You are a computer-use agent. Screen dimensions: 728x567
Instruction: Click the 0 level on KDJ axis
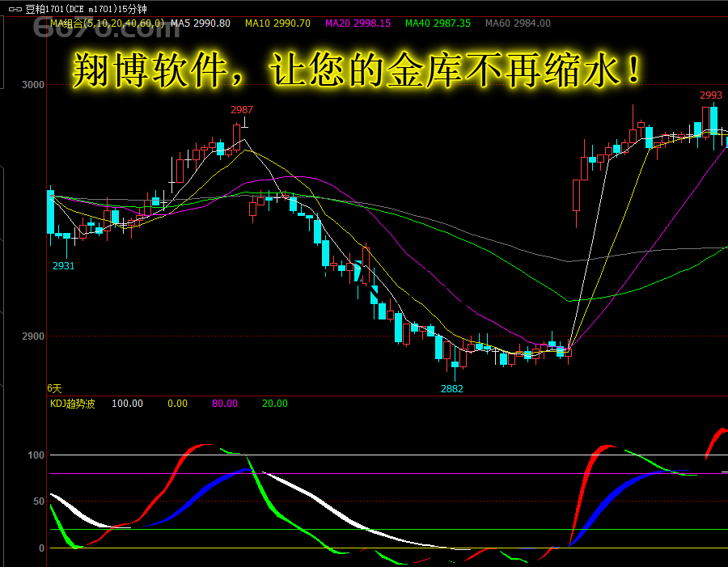[42, 548]
